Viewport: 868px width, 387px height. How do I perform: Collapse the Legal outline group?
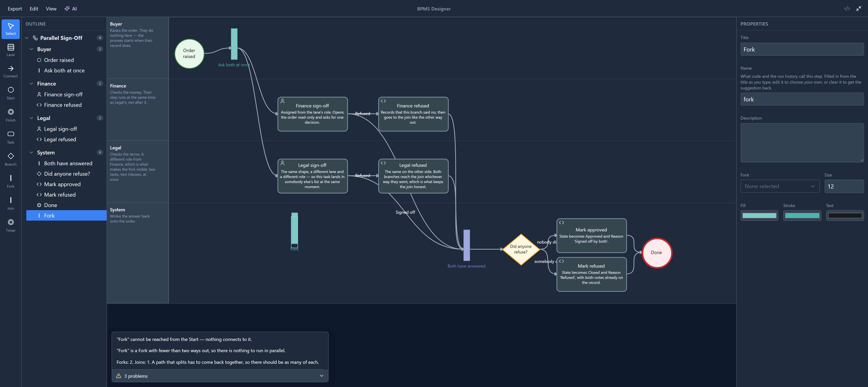31,118
